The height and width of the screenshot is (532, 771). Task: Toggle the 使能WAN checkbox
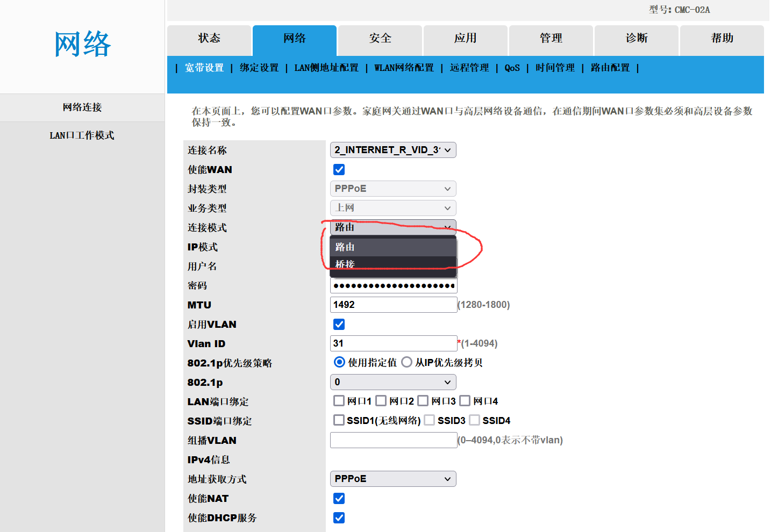click(339, 170)
